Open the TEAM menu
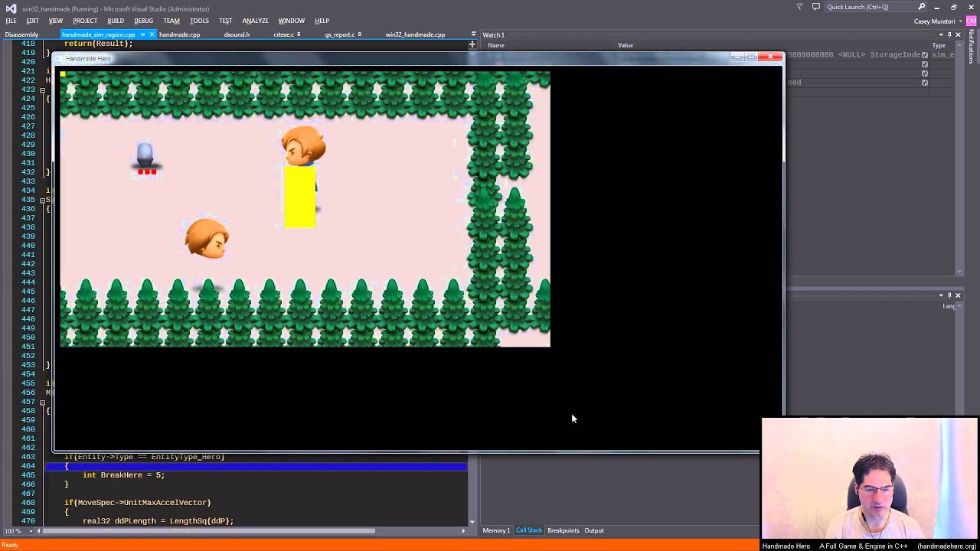Image resolution: width=980 pixels, height=551 pixels. [171, 21]
